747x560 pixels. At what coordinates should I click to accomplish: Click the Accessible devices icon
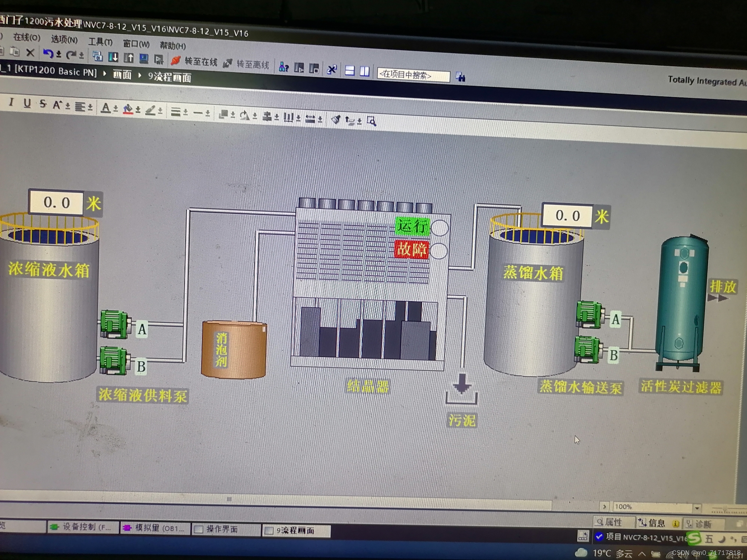(x=284, y=67)
